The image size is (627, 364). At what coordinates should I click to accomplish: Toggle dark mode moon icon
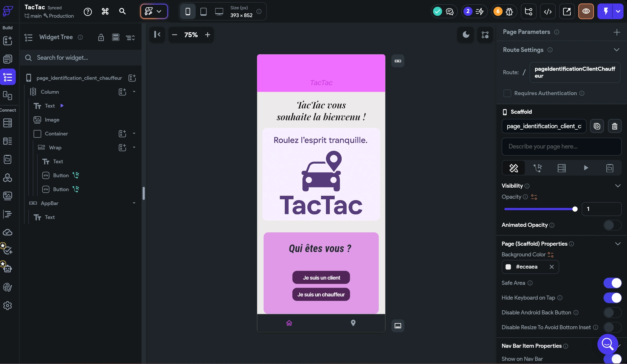click(466, 35)
